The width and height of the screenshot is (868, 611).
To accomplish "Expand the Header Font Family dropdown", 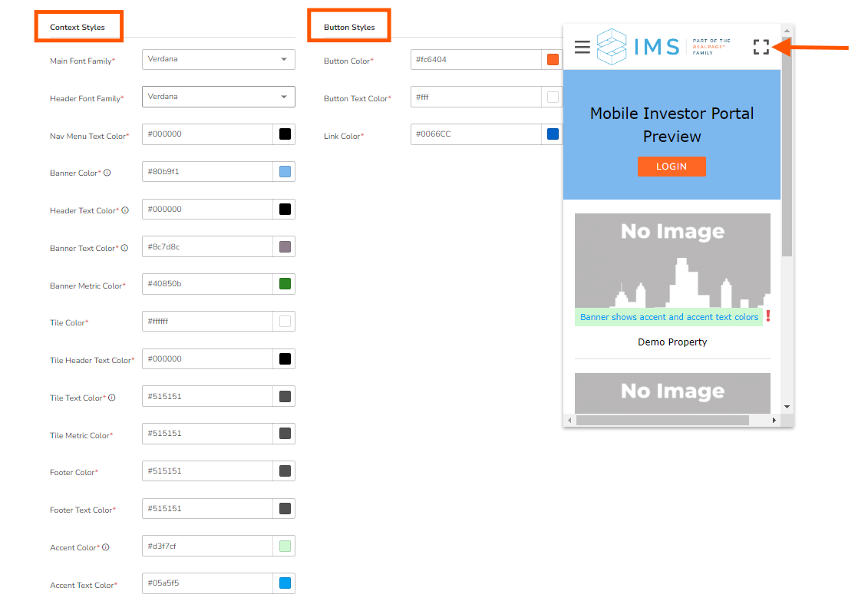I will coord(218,97).
